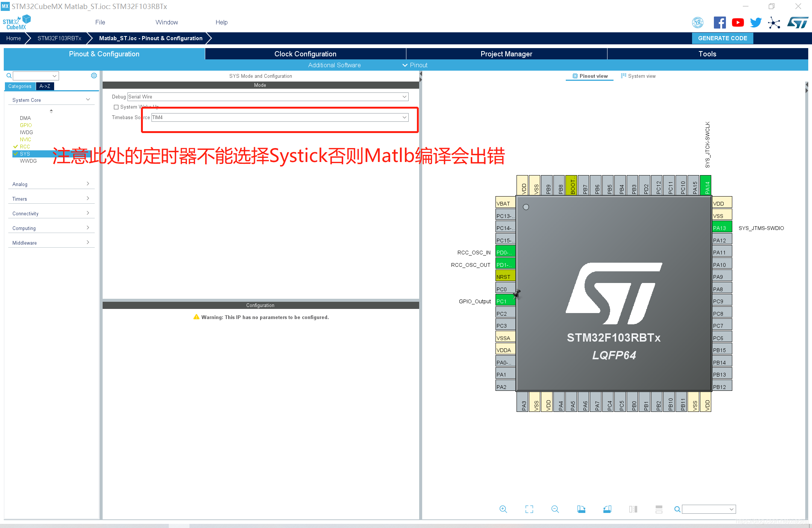Click the Facebook icon in header

click(x=720, y=23)
